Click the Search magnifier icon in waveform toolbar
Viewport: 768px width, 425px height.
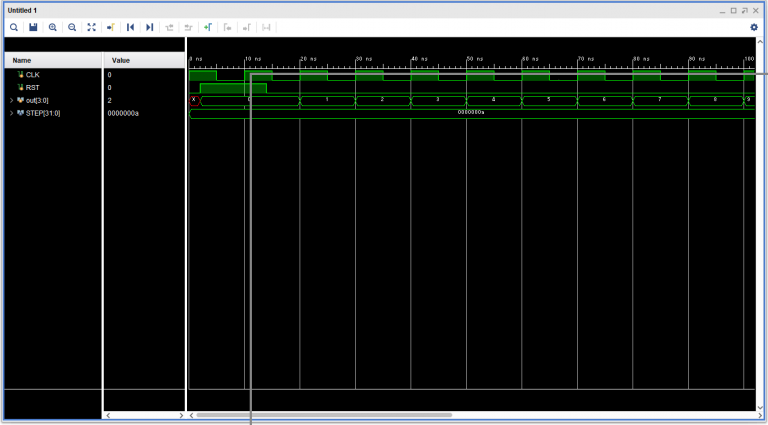[x=14, y=27]
